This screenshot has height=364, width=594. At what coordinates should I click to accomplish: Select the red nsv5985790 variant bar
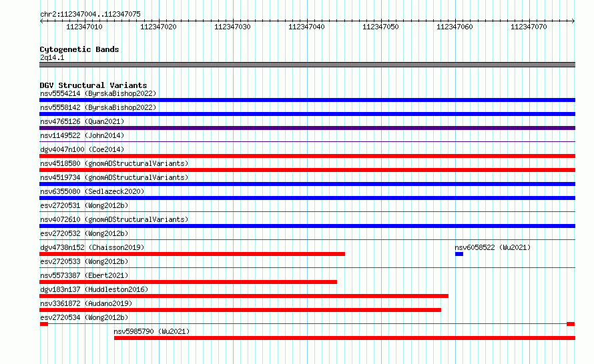345,338
